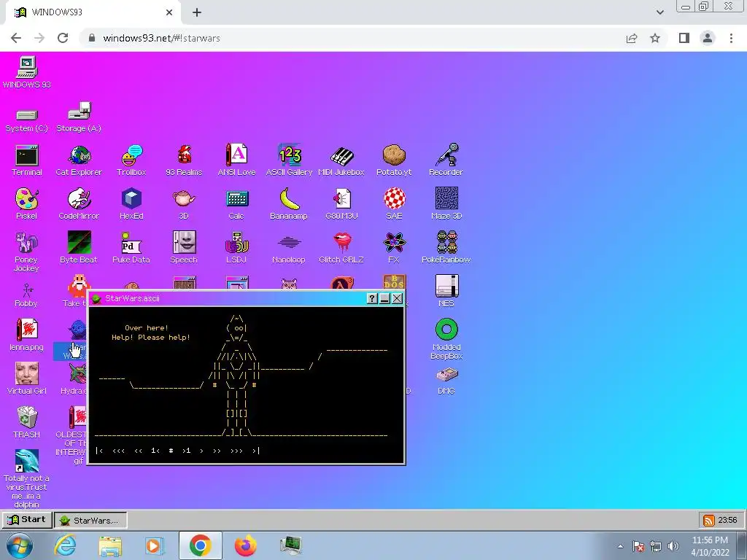Open Chrome's three-dot menu
This screenshot has width=747, height=560.
731,38
